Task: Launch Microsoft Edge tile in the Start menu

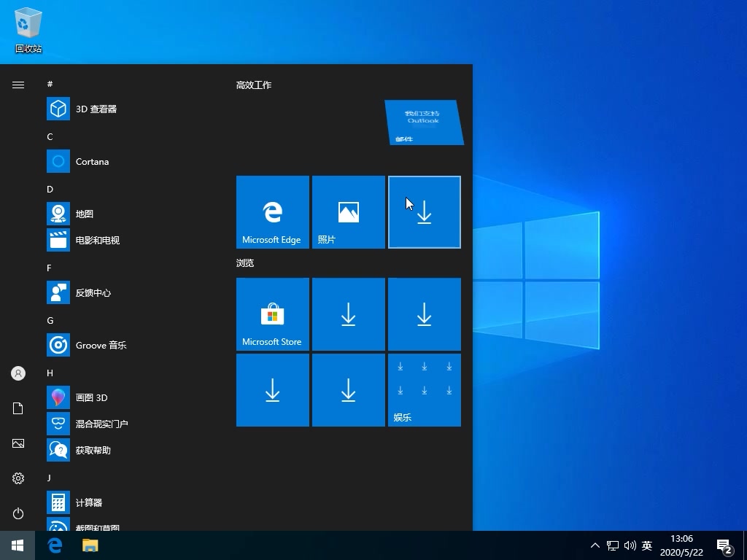Action: 272,211
